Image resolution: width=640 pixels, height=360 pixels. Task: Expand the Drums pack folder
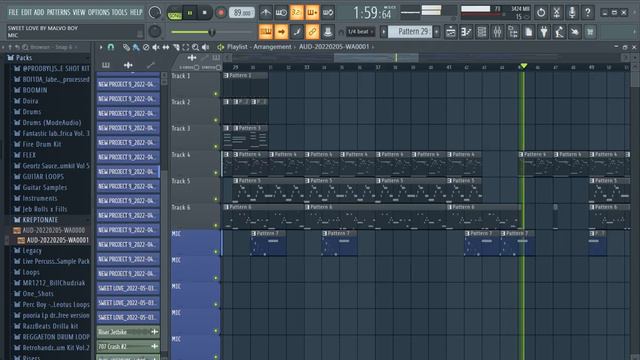(x=31, y=111)
